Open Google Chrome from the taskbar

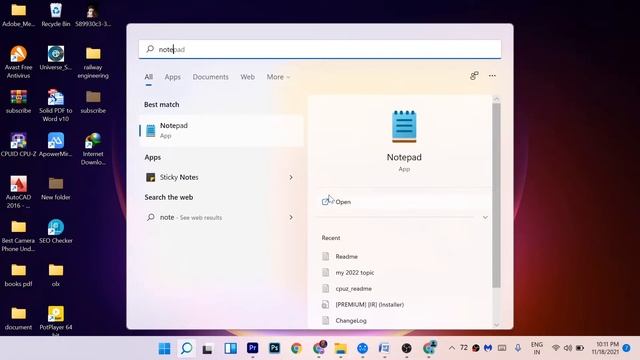[x=296, y=348]
